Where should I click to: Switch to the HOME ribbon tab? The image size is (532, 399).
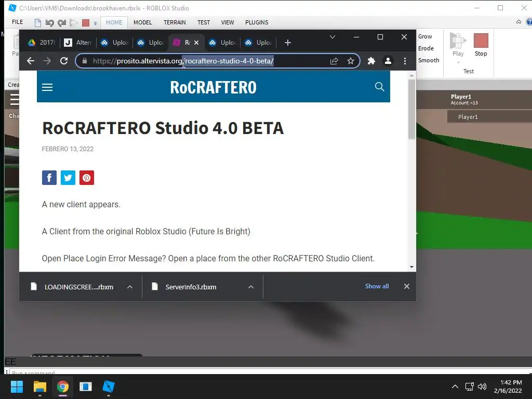coord(114,22)
